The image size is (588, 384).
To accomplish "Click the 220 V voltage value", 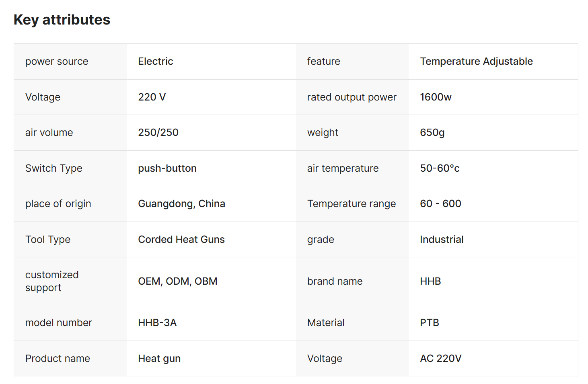I will click(x=152, y=97).
